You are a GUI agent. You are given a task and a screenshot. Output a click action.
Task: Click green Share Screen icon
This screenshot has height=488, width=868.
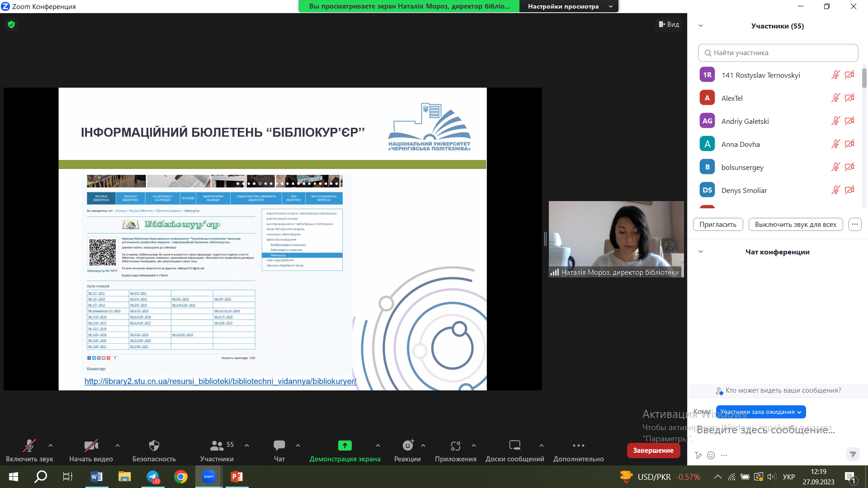[344, 446]
